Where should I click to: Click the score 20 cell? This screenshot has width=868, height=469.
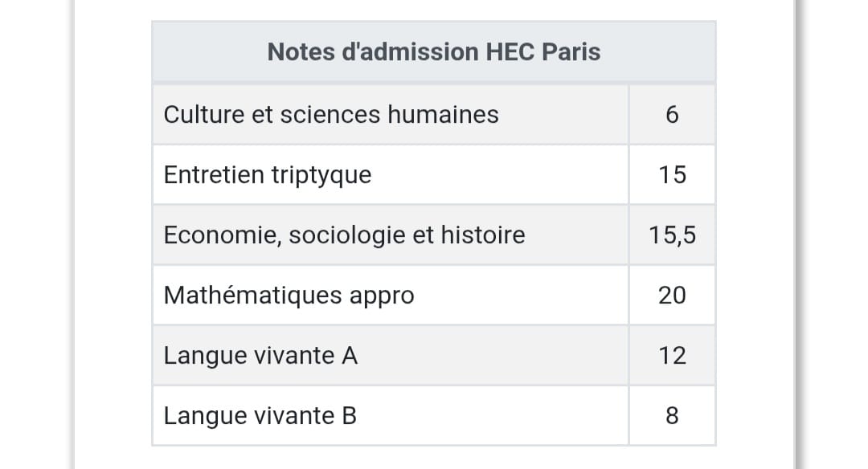tap(672, 296)
